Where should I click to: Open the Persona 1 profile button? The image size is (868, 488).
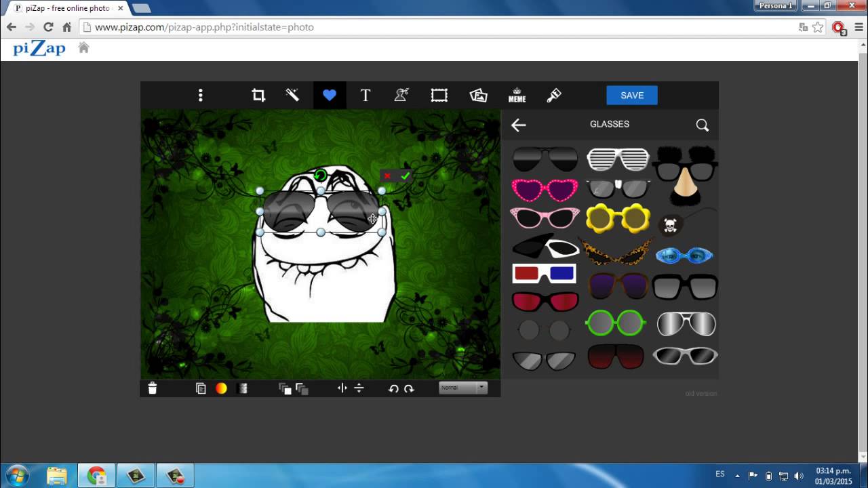click(775, 5)
